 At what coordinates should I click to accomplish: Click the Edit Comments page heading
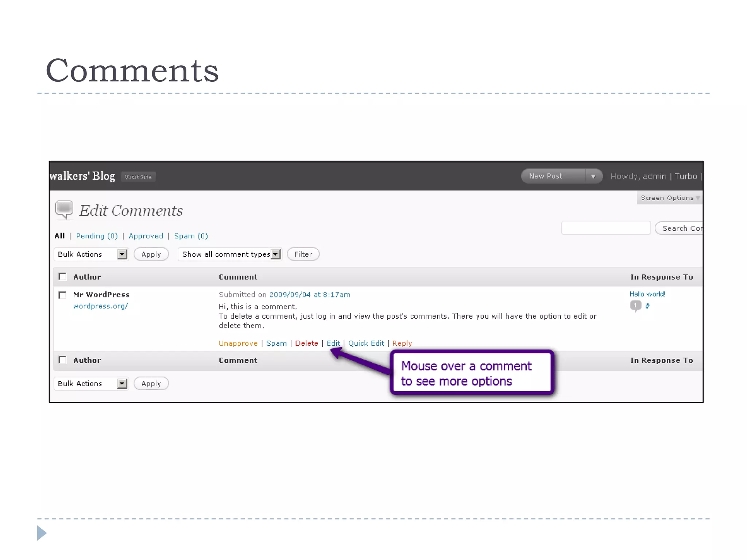pyautogui.click(x=131, y=211)
